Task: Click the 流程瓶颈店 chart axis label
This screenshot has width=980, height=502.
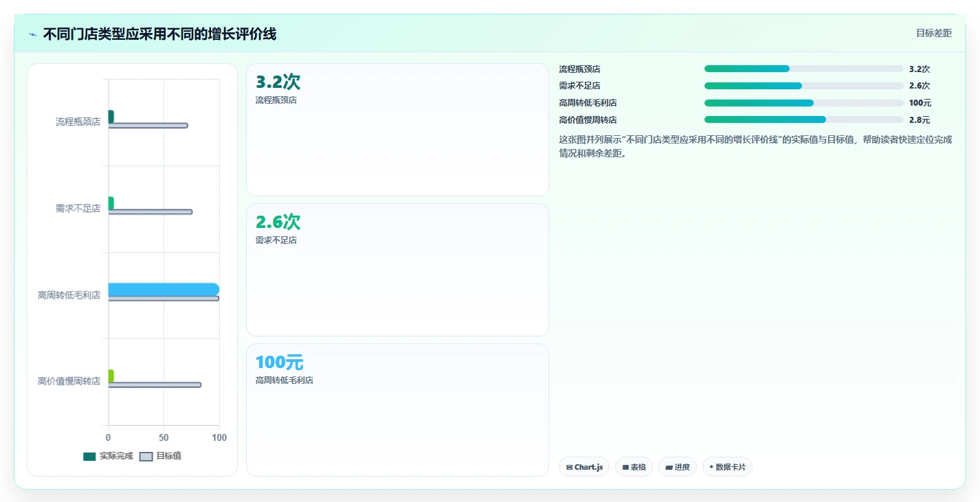Action: [x=78, y=122]
